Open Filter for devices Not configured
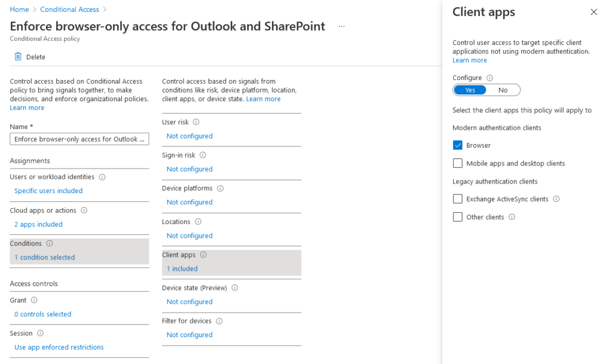The height and width of the screenshot is (364, 612). pos(189,335)
